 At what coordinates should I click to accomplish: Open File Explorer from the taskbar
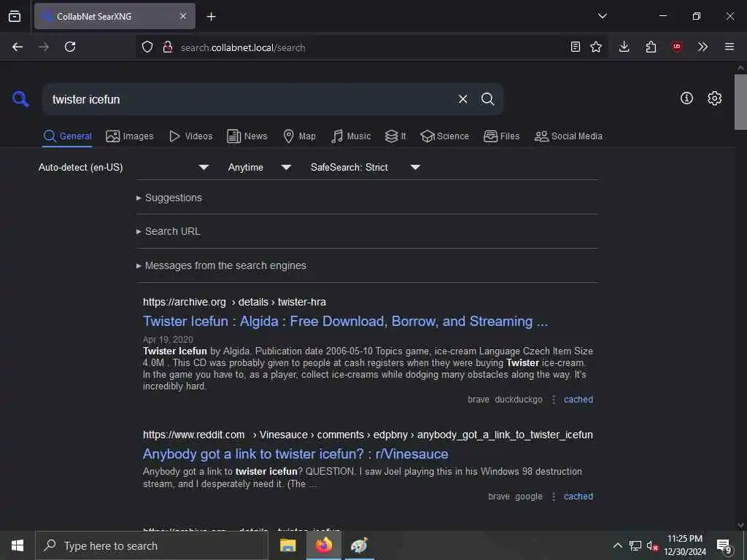287,545
